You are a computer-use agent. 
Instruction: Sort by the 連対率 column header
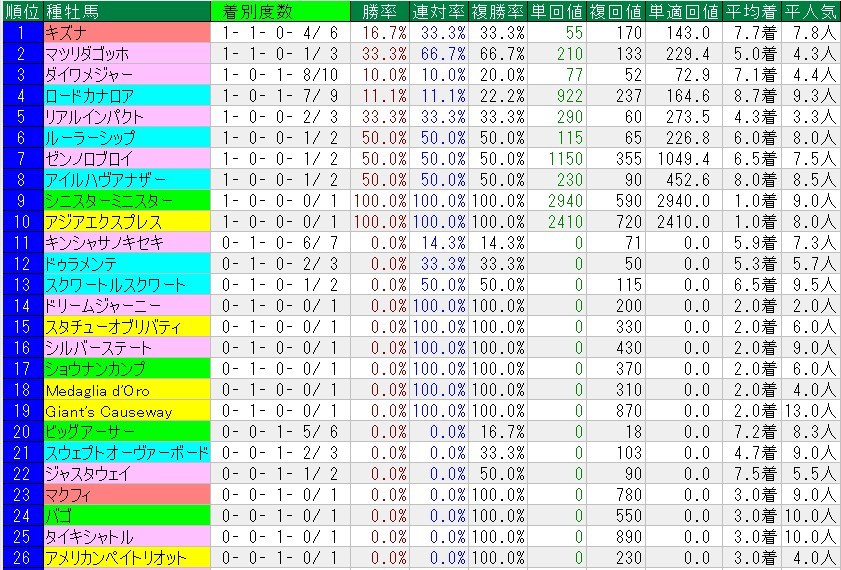[x=439, y=11]
